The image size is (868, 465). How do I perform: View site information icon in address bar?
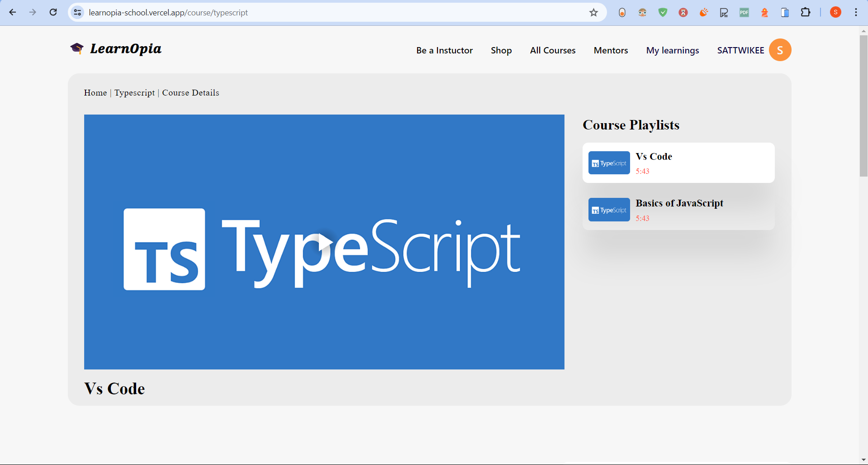[78, 12]
